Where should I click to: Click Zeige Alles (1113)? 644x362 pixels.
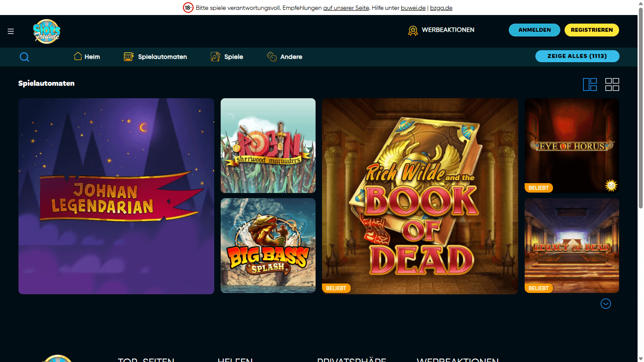click(x=577, y=56)
